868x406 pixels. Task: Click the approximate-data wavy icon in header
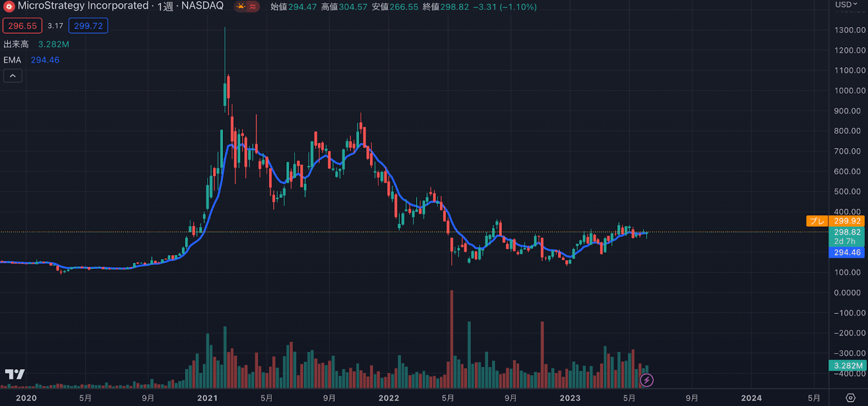[x=253, y=7]
